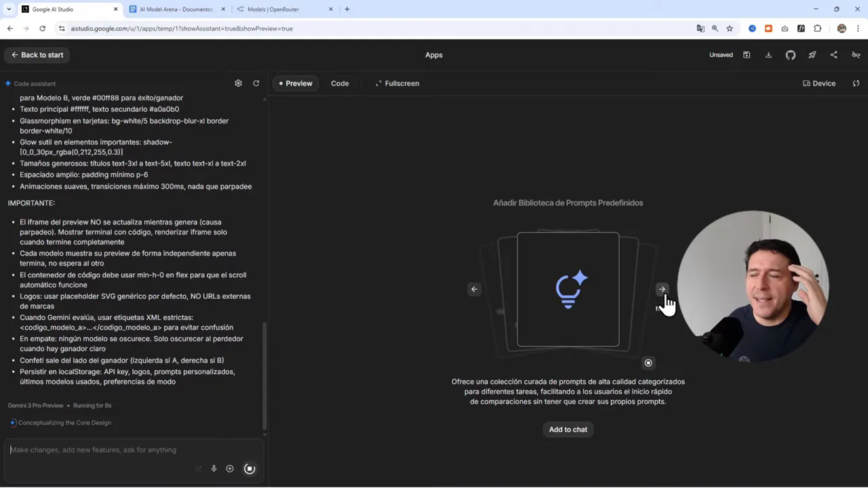868x488 pixels.
Task: Go back using the left carousel arrow
Action: 474,289
